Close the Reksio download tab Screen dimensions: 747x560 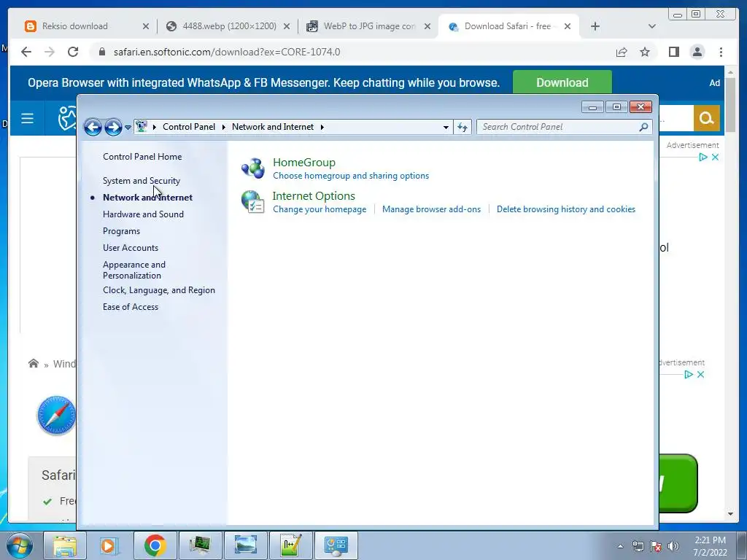146,27
